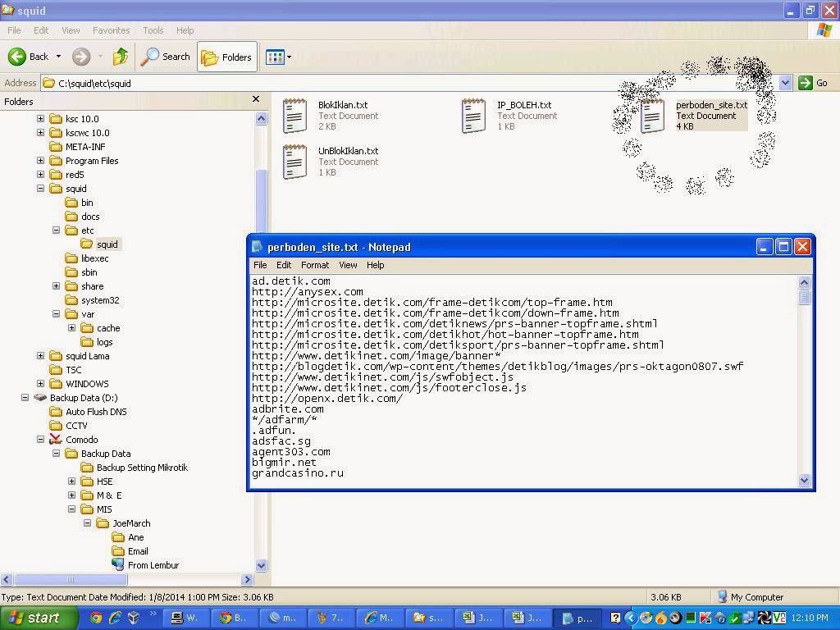Go up one folder level icon

click(x=121, y=57)
